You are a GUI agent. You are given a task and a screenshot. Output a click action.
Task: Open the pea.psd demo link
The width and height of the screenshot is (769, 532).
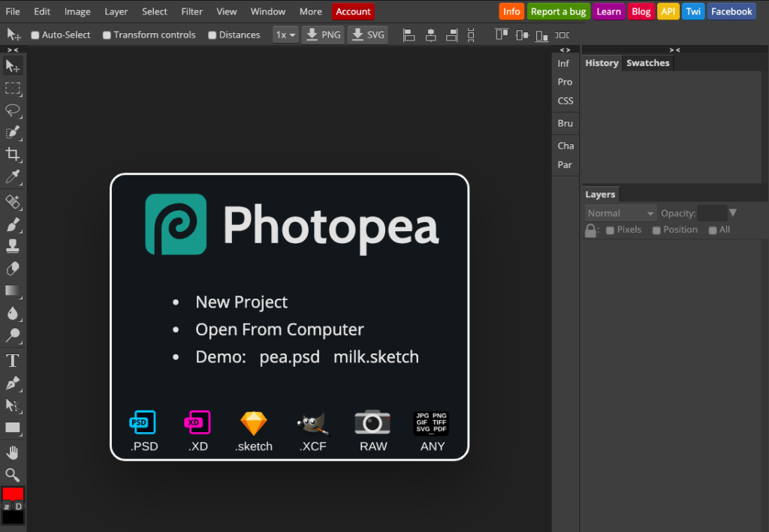[x=289, y=356]
